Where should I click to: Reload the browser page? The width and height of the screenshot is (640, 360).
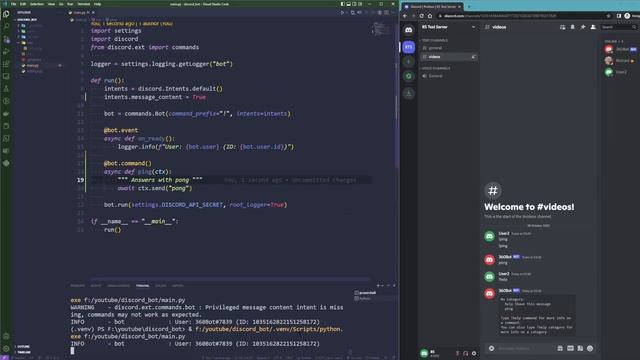tap(422, 16)
